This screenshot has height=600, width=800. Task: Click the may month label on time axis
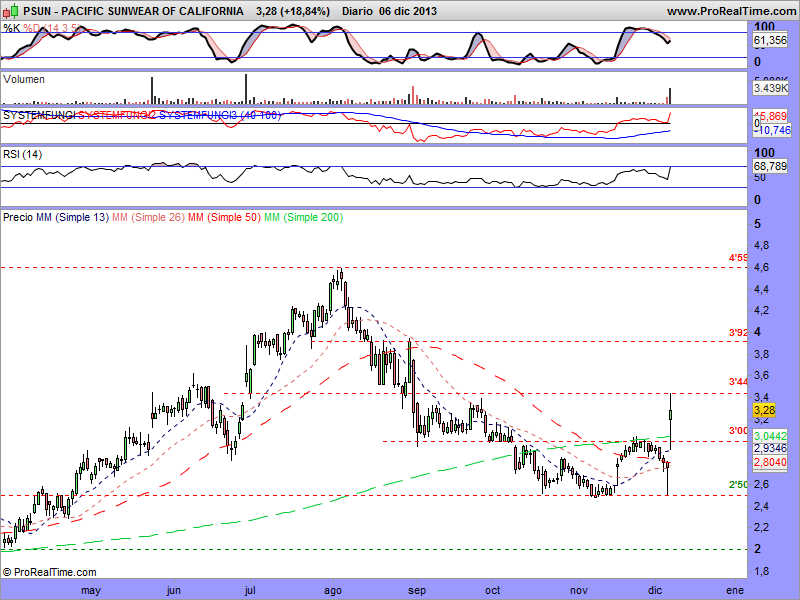click(91, 591)
